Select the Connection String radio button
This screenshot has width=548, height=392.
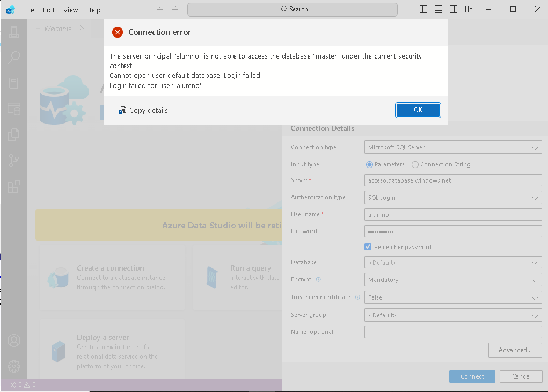(x=415, y=164)
